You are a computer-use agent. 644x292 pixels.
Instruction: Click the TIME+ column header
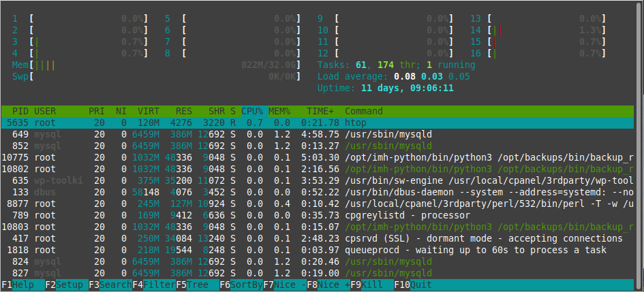(x=320, y=111)
